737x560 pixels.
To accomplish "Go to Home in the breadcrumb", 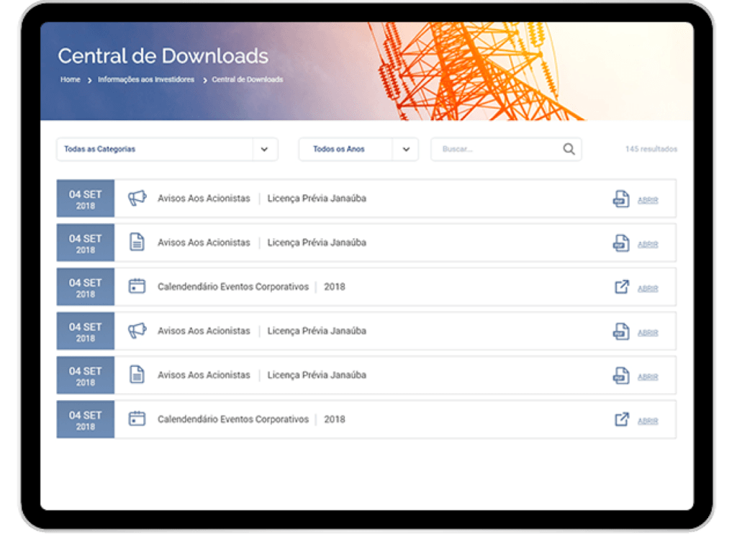I will pyautogui.click(x=71, y=80).
